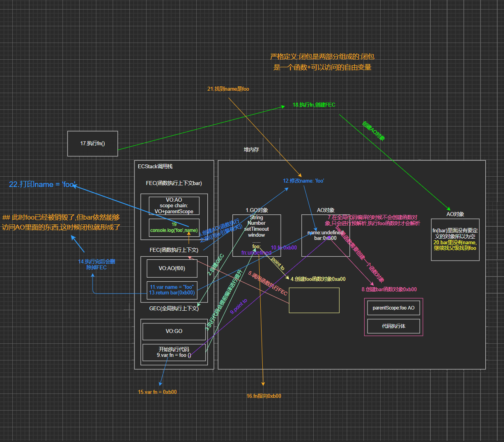This screenshot has height=442, width=504.
Task: Select the orange "严格定义" closure definition text
Action: (322, 62)
